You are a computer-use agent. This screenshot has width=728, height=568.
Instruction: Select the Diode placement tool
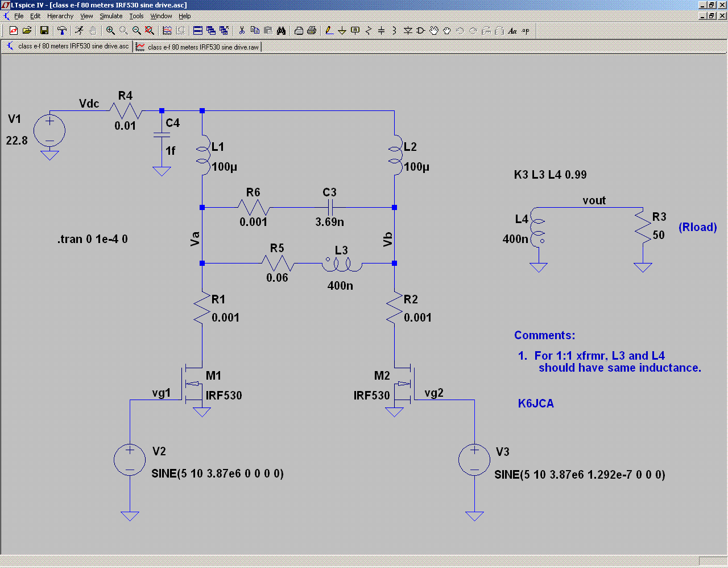pyautogui.click(x=408, y=31)
